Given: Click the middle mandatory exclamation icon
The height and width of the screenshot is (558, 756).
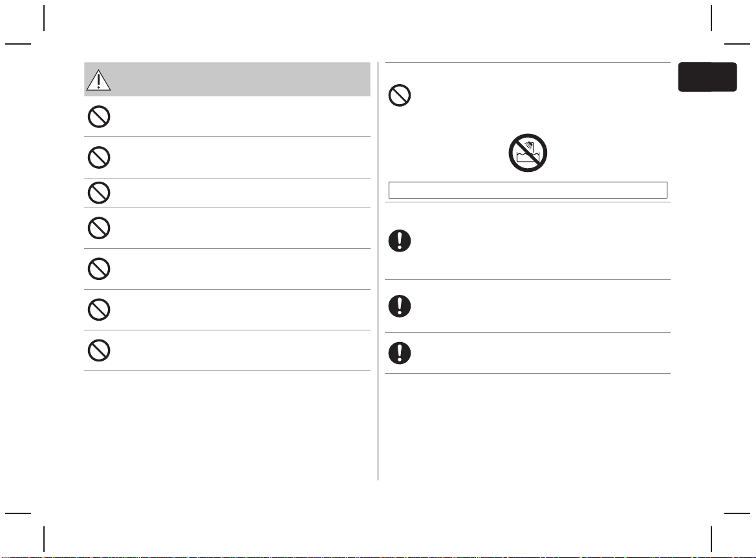Looking at the screenshot, I should [400, 306].
